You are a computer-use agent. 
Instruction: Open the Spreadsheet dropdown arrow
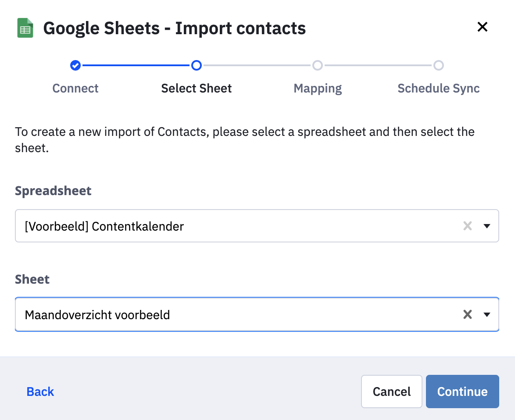point(487,226)
